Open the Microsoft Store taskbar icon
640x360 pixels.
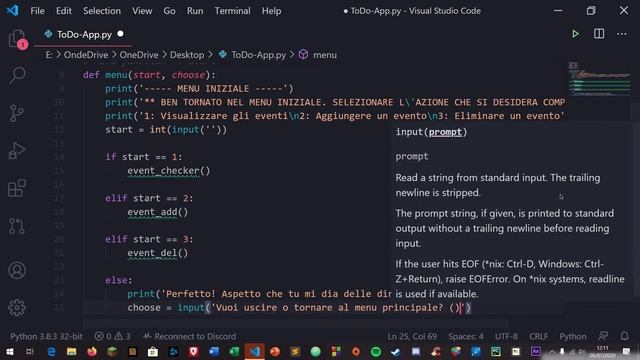tap(153, 351)
